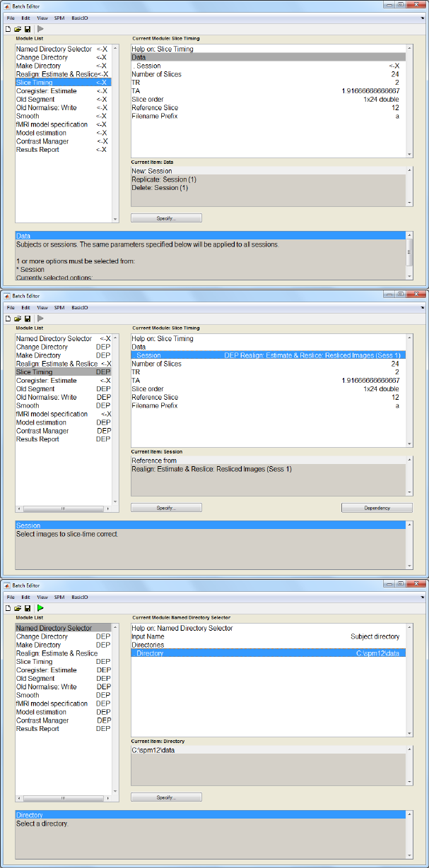Click Specify... button in top Batch Editor window

[x=166, y=218]
